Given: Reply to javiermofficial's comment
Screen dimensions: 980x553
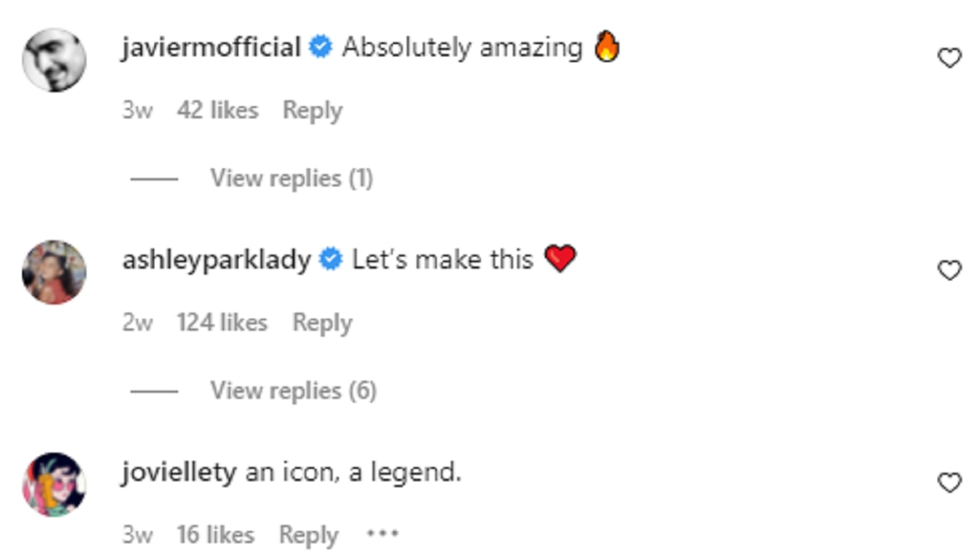Looking at the screenshot, I should 312,110.
